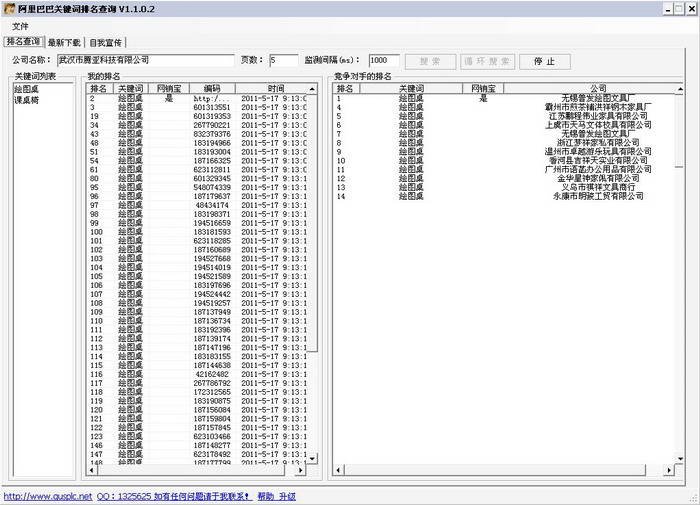The image size is (700, 505).
Task: Click the 帮助 link
Action: (x=265, y=496)
